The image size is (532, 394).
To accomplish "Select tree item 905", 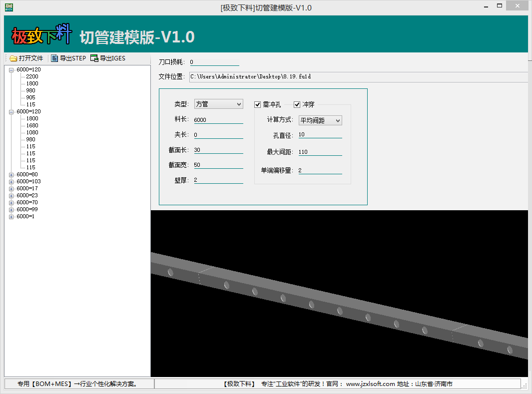I will [30, 98].
